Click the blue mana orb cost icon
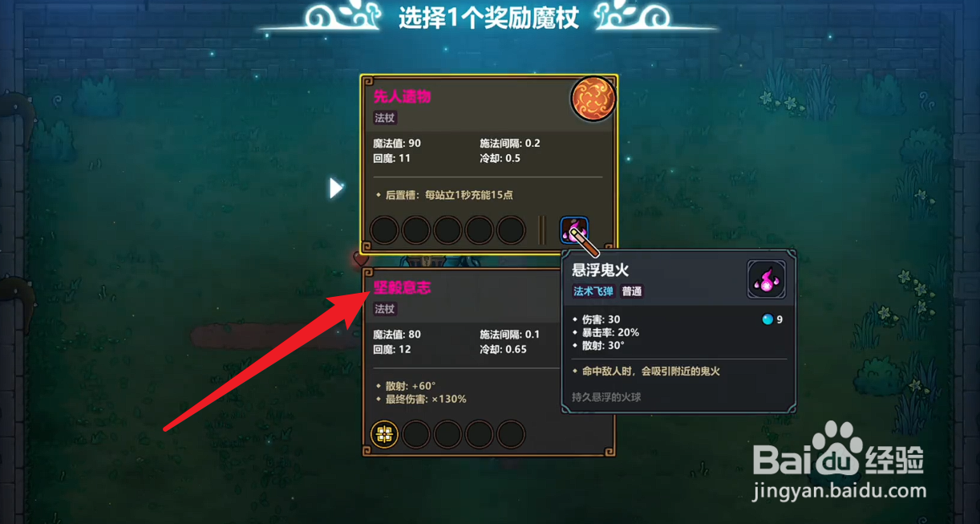 click(x=767, y=319)
